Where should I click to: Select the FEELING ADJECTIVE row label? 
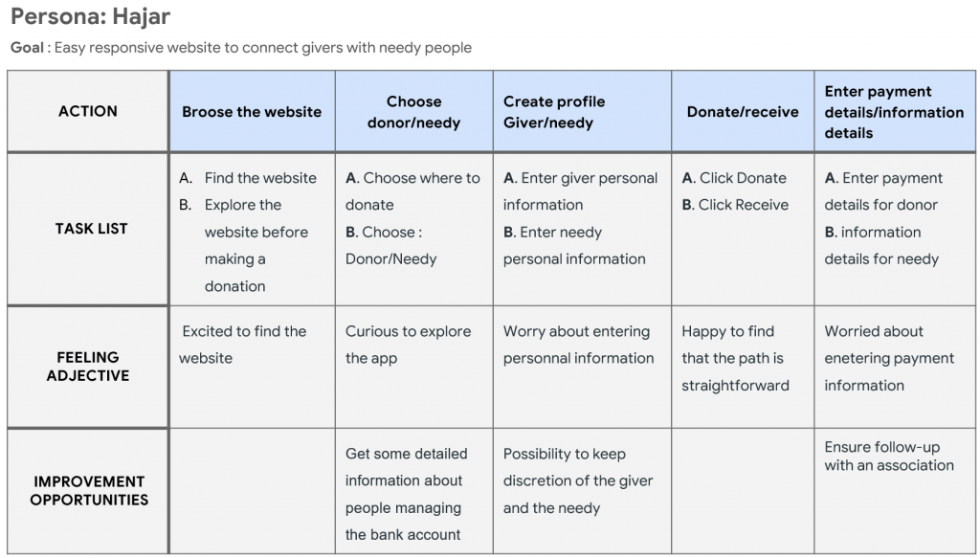[88, 367]
